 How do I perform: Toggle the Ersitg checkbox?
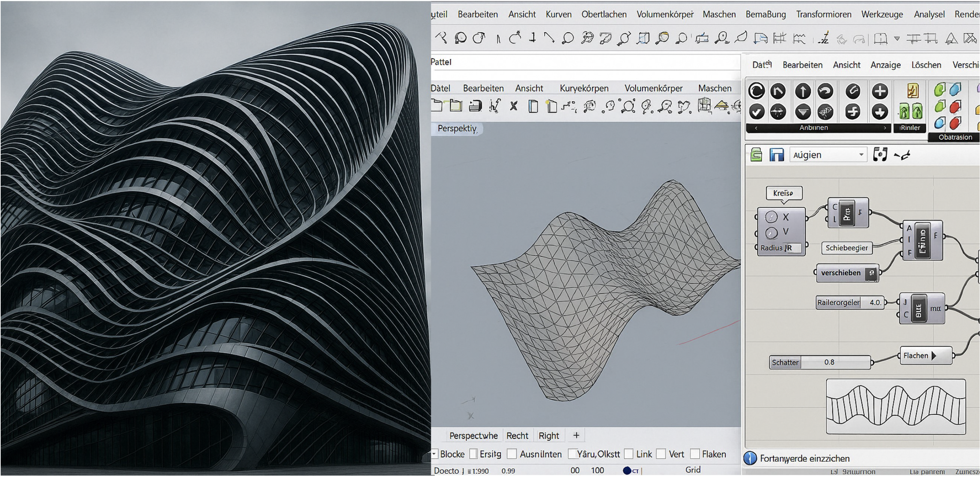(x=474, y=454)
